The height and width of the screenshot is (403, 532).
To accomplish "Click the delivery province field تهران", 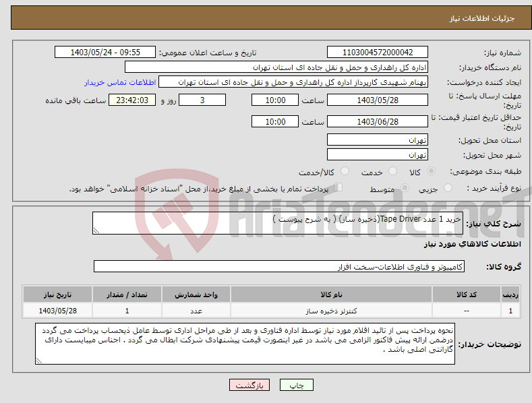I will coord(378,139).
